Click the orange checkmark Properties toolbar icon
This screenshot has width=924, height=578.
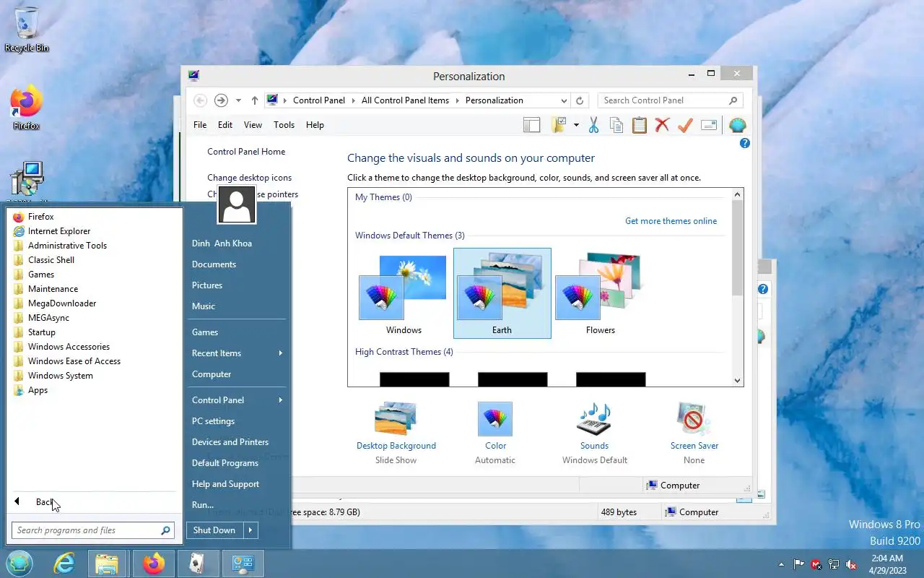click(685, 125)
